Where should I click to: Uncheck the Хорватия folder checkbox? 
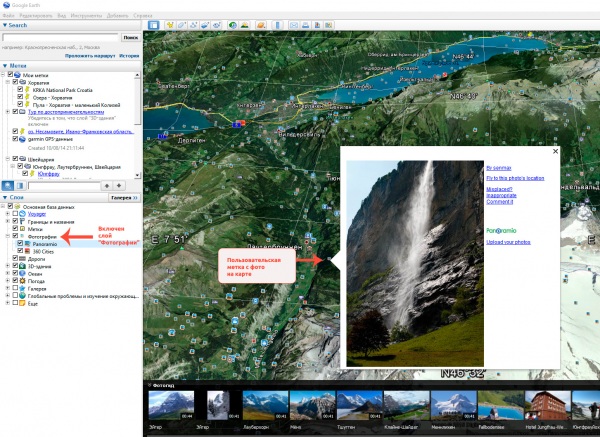click(x=15, y=82)
